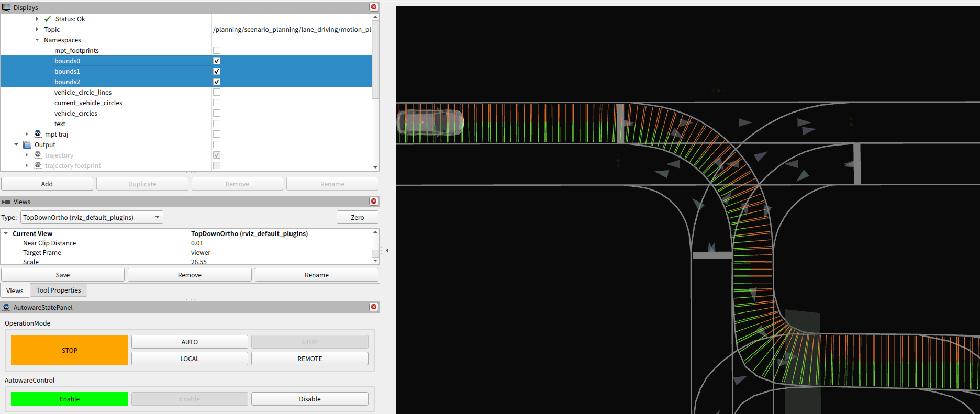Click the mpt traj display icon
Image resolution: width=980 pixels, height=414 pixels.
pyautogui.click(x=38, y=134)
